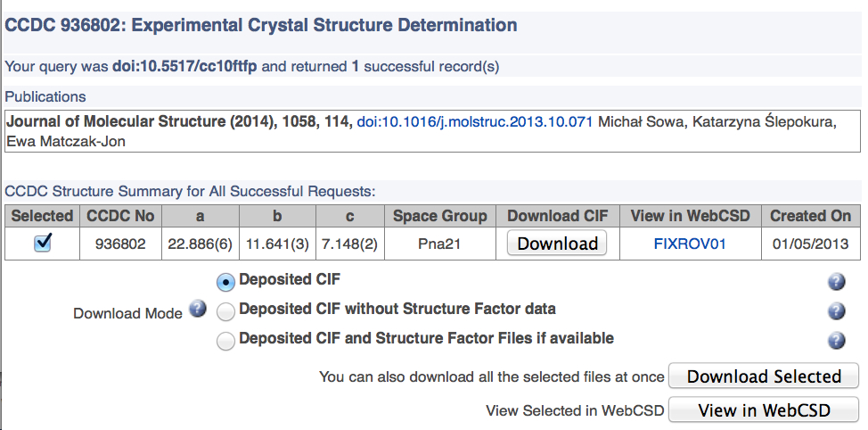
Task: Click the Download Selected button
Action: coord(764,376)
